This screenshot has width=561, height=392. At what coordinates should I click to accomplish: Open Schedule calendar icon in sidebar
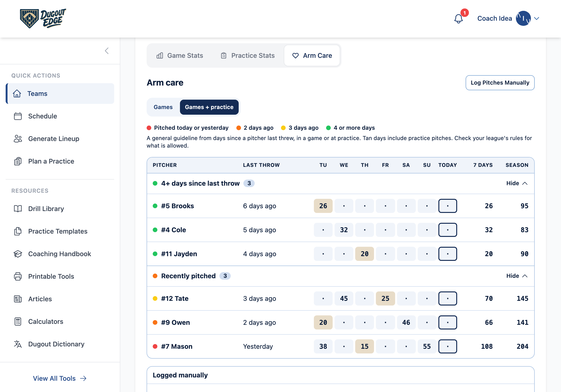click(18, 116)
